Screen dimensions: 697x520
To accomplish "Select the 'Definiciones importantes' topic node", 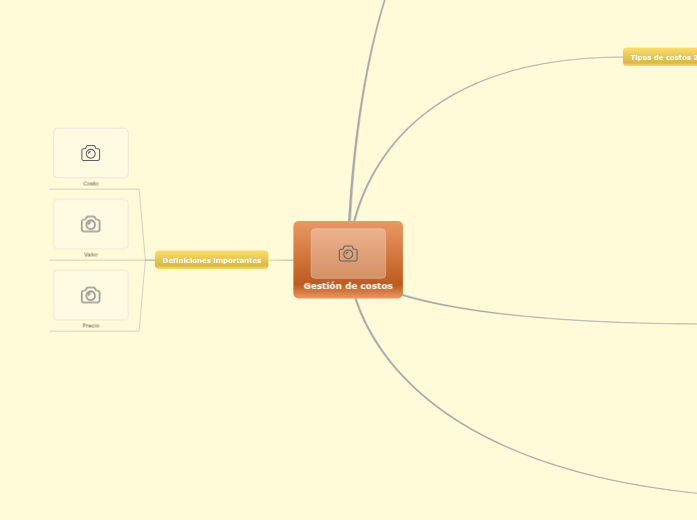I will pos(211,260).
